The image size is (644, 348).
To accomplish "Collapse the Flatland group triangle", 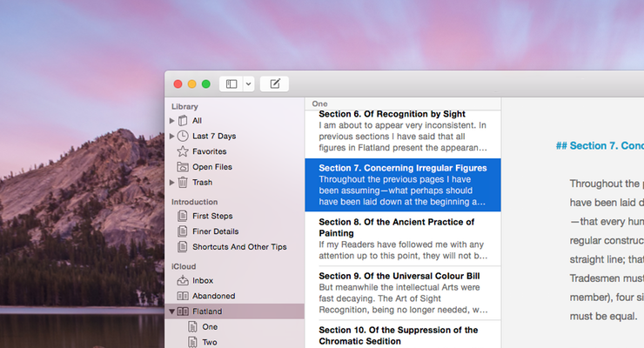I will [171, 311].
